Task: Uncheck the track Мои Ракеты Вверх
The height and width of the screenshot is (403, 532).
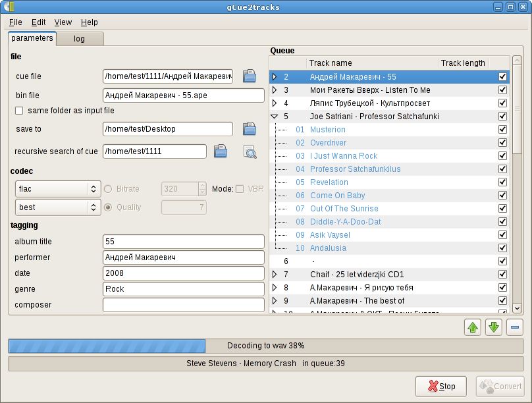Action: tap(502, 90)
